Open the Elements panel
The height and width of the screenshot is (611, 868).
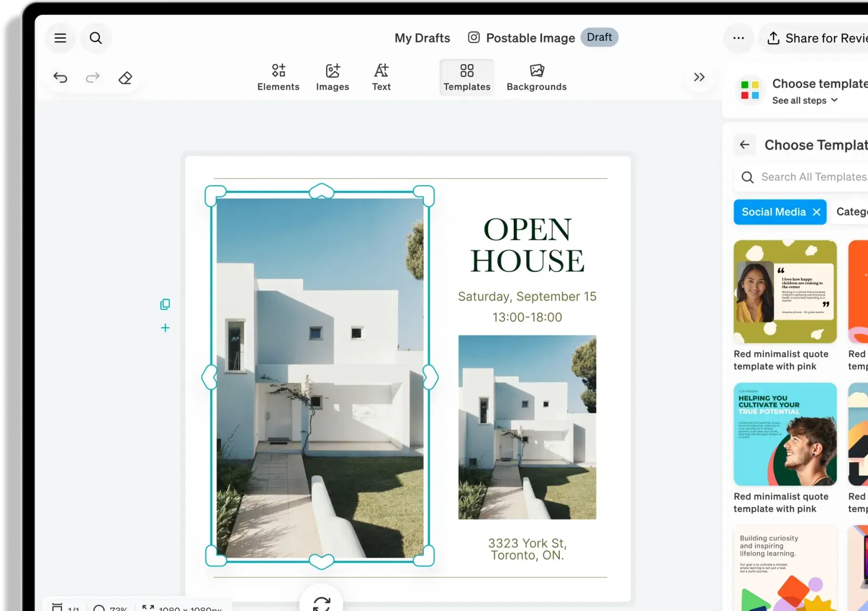click(278, 78)
